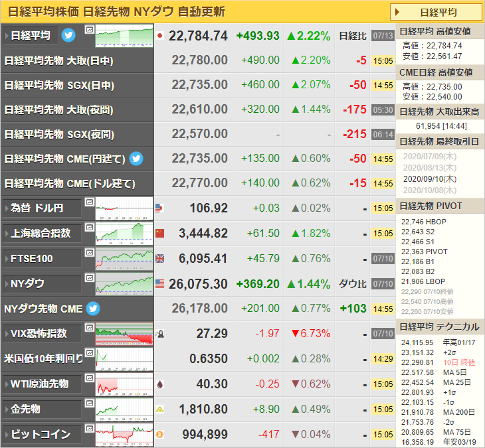The width and height of the screenshot is (485, 448).
Task: Open chart popup icon for WTI原油先物
Action: [90, 378]
